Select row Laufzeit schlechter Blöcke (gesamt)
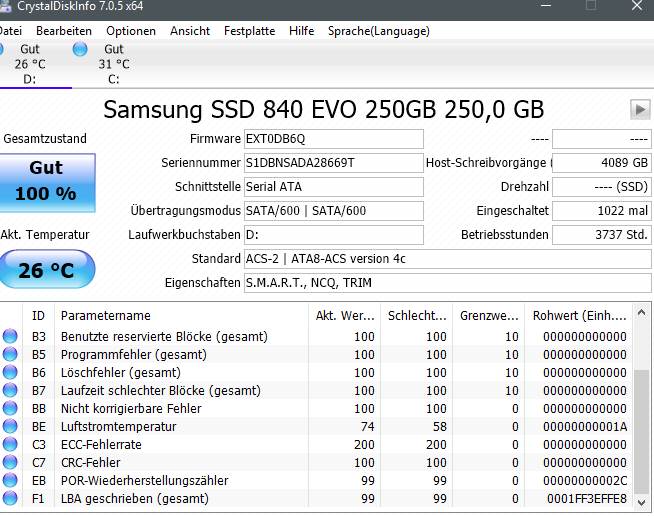Screen dimensions: 654x516 317,390
